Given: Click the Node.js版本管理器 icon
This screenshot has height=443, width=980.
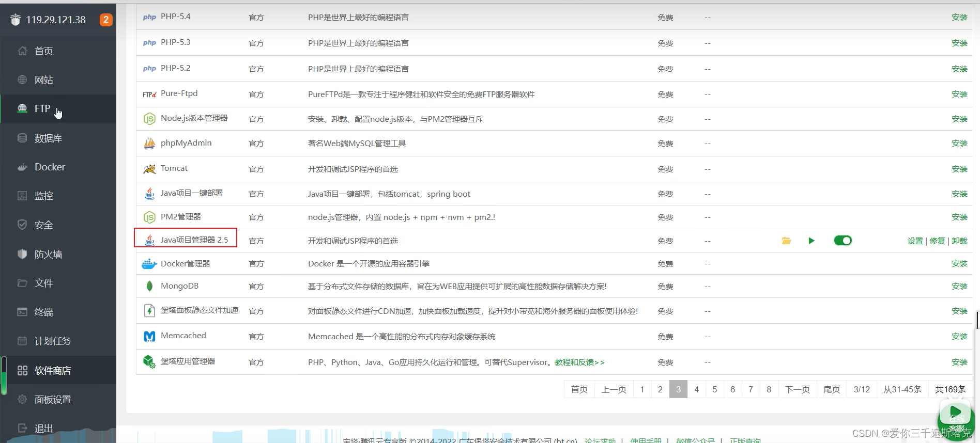Looking at the screenshot, I should 149,119.
